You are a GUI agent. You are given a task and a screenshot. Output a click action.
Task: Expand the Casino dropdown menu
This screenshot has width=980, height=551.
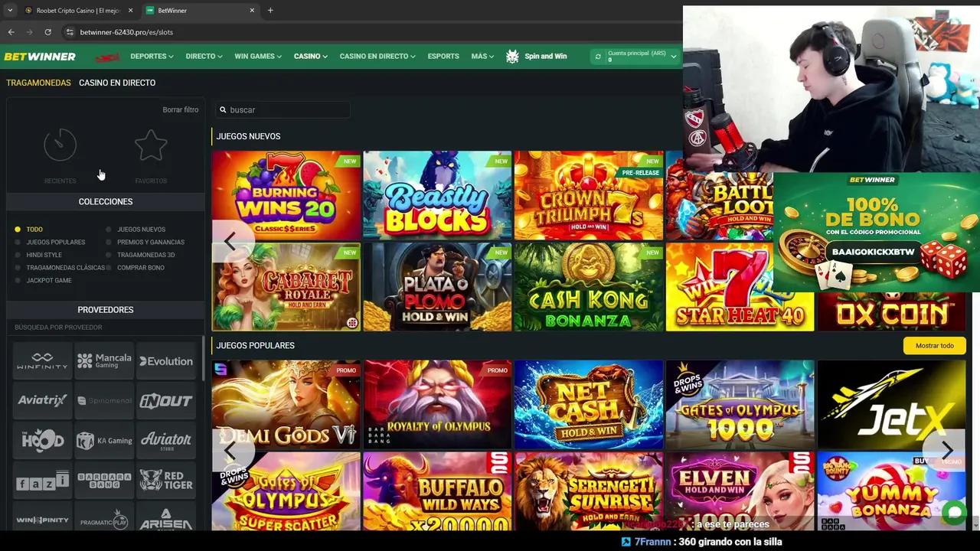pos(311,57)
